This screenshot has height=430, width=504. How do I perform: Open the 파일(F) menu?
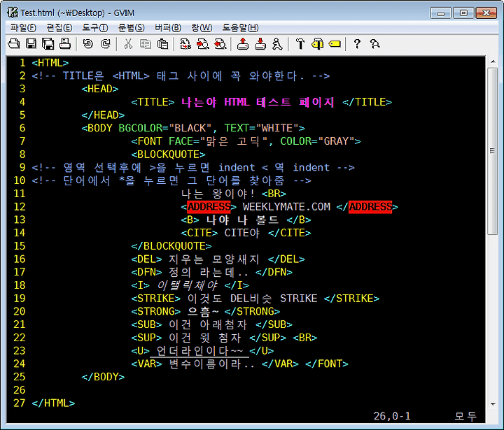tap(23, 27)
